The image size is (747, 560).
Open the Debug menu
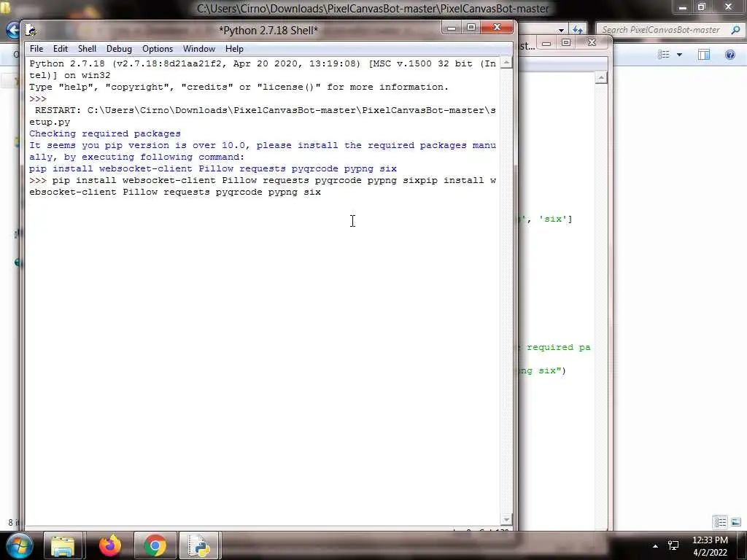tap(119, 49)
